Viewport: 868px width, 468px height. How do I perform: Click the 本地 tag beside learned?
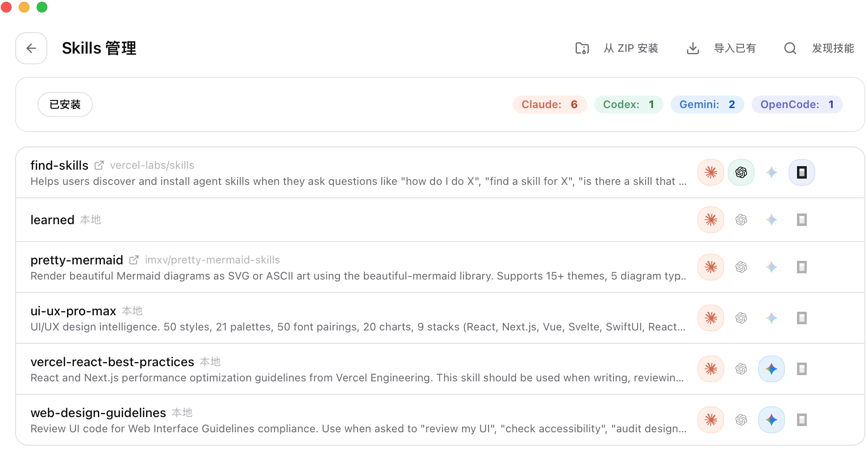[91, 220]
